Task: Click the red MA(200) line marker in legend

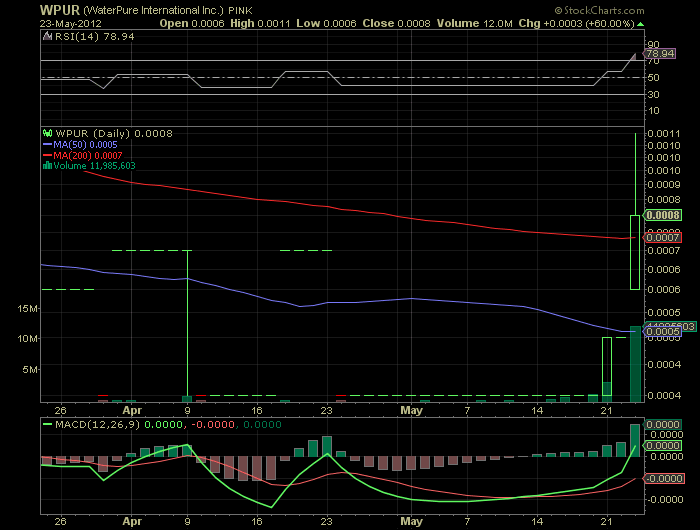Action: (x=47, y=155)
